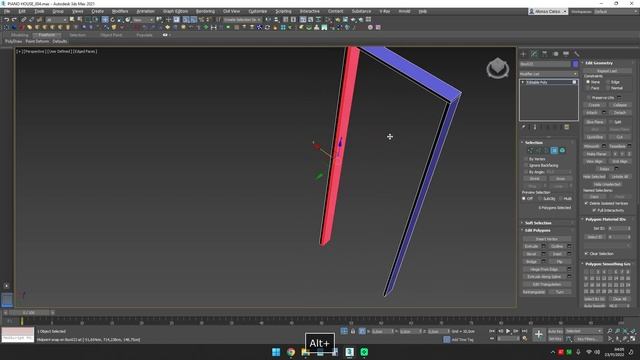Viewport: 640px width, 360px height.
Task: Activate the Select and Scale tool
Action: coord(120,20)
